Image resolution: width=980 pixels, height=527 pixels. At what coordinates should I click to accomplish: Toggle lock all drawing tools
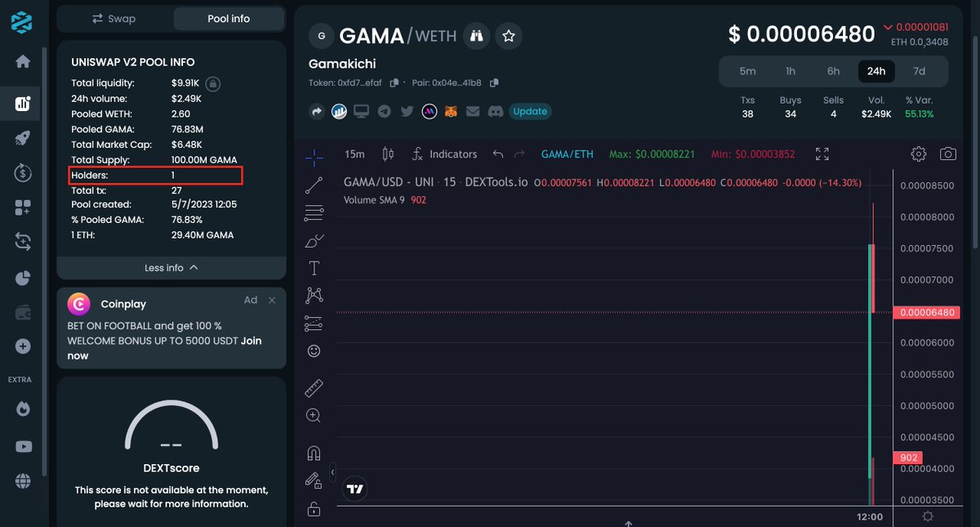pyautogui.click(x=314, y=509)
